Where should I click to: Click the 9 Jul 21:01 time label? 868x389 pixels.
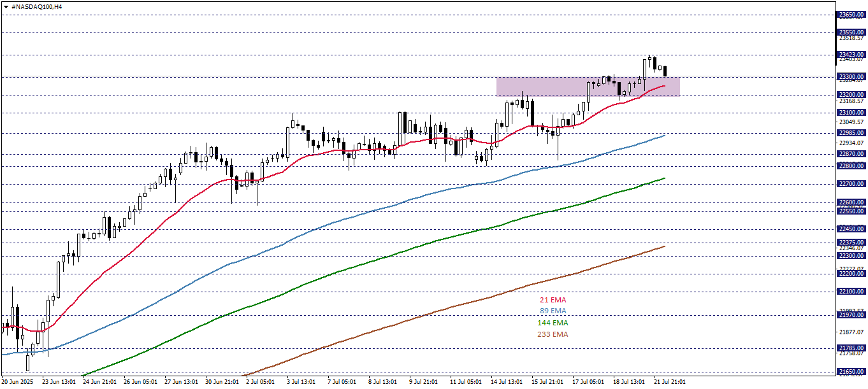423,383
